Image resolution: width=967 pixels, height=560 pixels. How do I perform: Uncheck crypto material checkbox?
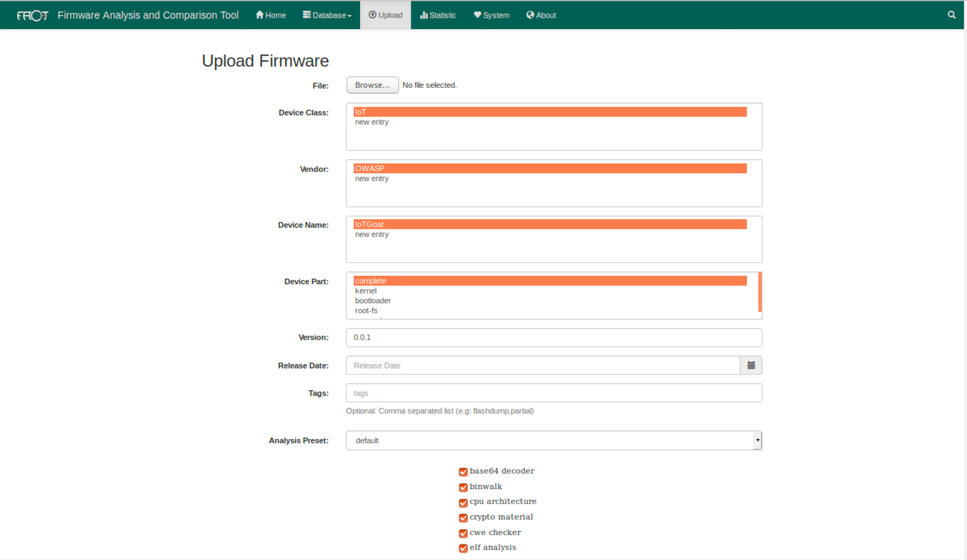[464, 518]
